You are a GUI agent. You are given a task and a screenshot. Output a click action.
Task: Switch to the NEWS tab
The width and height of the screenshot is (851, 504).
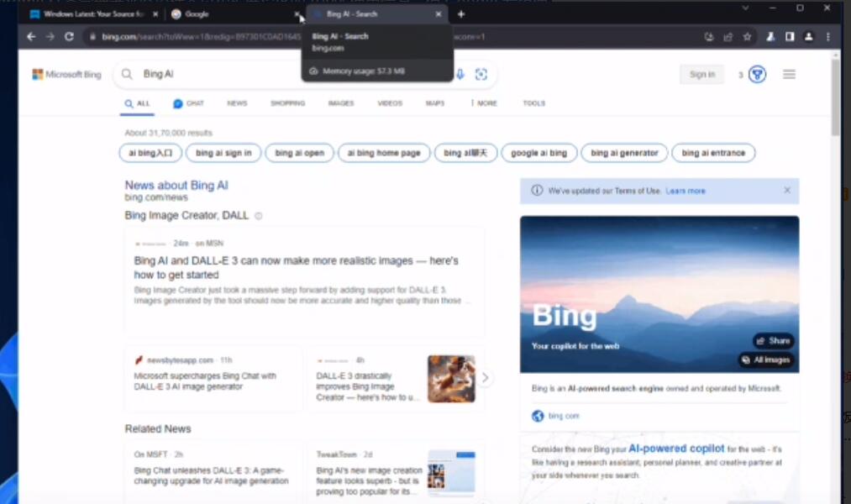tap(237, 103)
